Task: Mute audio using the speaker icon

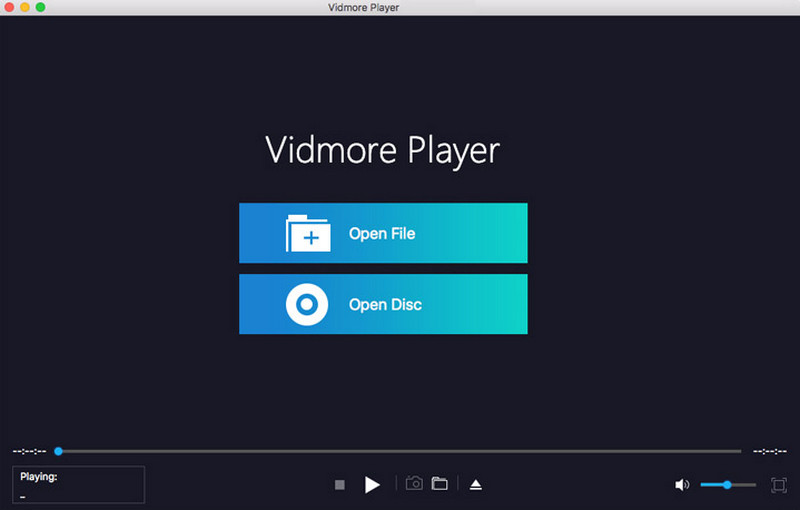Action: pos(682,484)
